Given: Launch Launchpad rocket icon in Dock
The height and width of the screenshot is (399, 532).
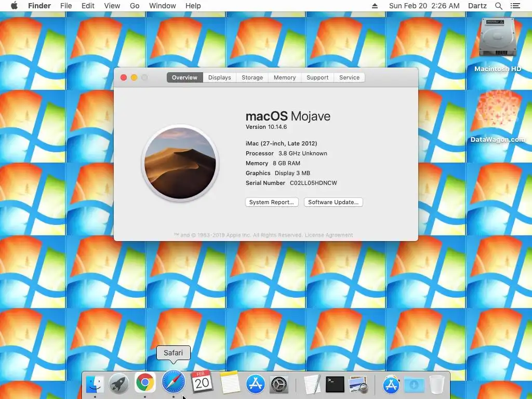Looking at the screenshot, I should pos(119,384).
